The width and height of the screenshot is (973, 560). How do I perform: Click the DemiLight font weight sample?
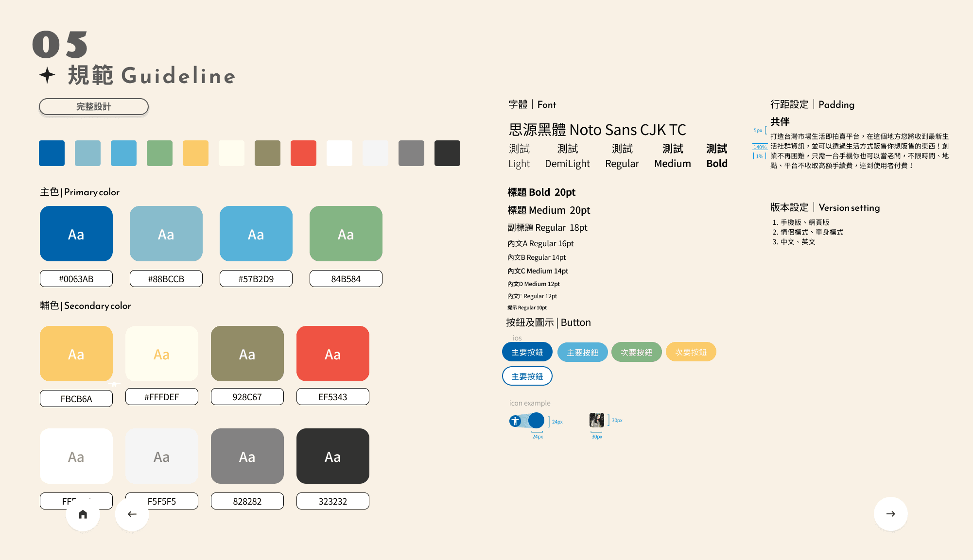[x=567, y=156]
